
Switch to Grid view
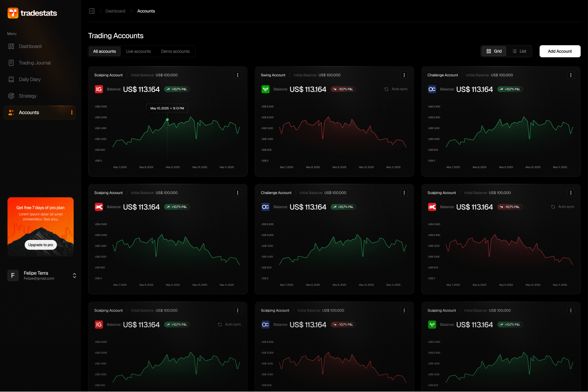pyautogui.click(x=494, y=51)
